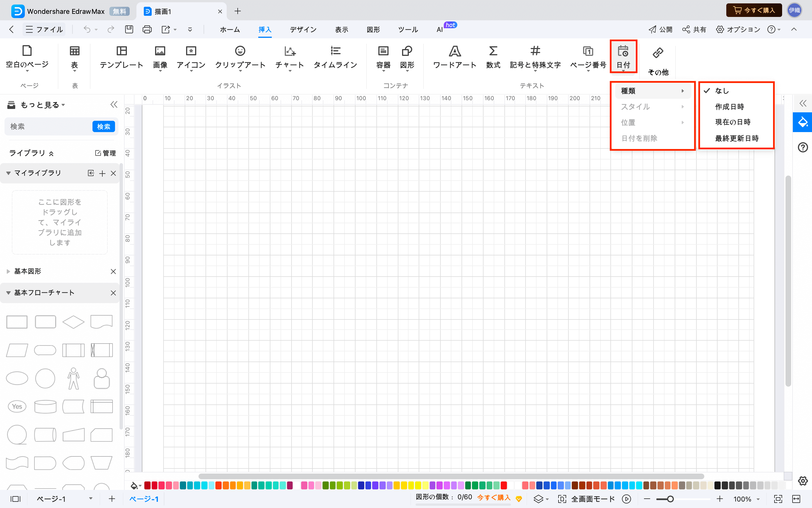
Task: Type in the 検索 library search field
Action: 49,126
